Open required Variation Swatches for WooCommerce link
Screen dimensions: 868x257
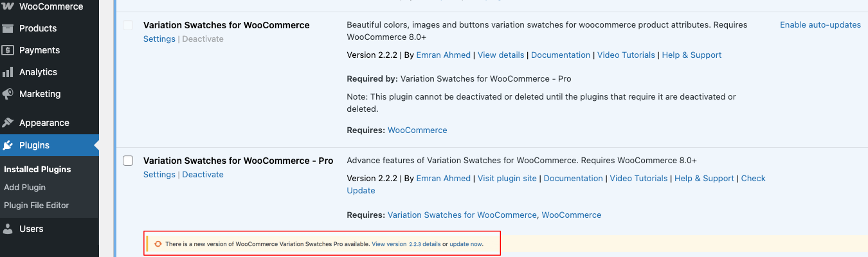(x=462, y=215)
